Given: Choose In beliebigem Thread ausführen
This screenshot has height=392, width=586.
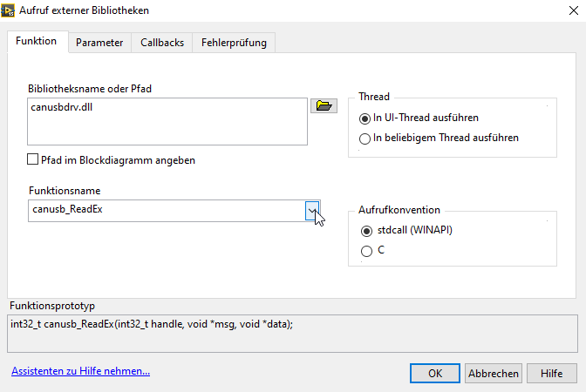Looking at the screenshot, I should [x=365, y=138].
